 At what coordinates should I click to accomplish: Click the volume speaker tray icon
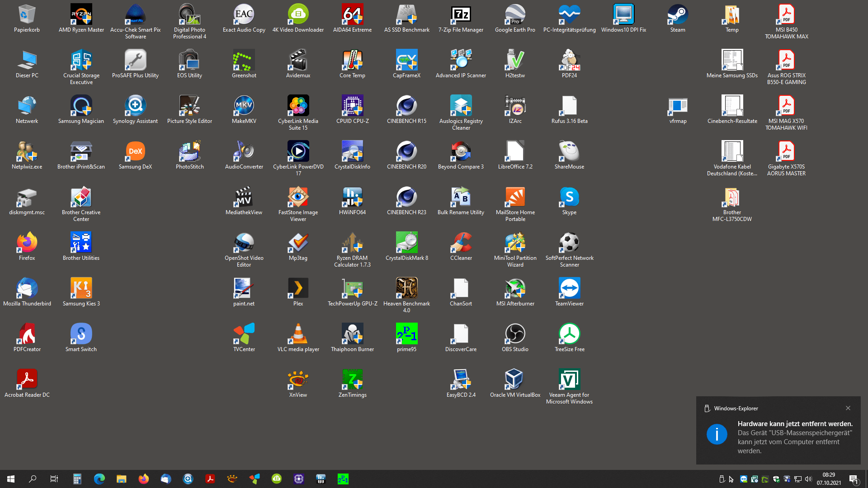pyautogui.click(x=808, y=479)
